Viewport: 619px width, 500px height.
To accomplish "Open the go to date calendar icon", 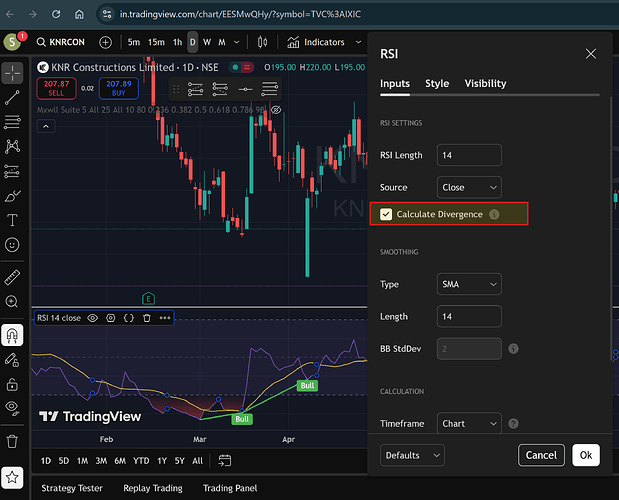I will click(225, 461).
